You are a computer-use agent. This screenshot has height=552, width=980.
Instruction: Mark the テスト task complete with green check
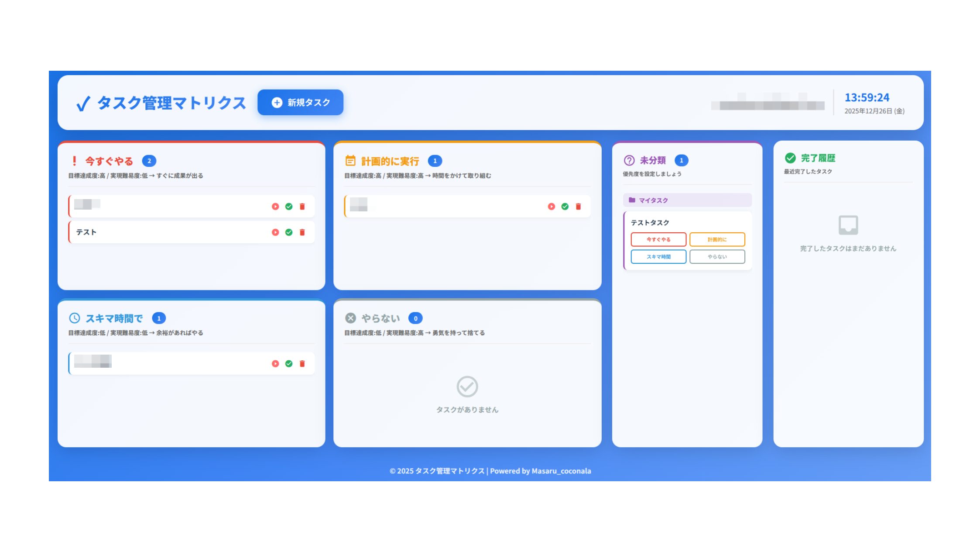click(x=289, y=232)
